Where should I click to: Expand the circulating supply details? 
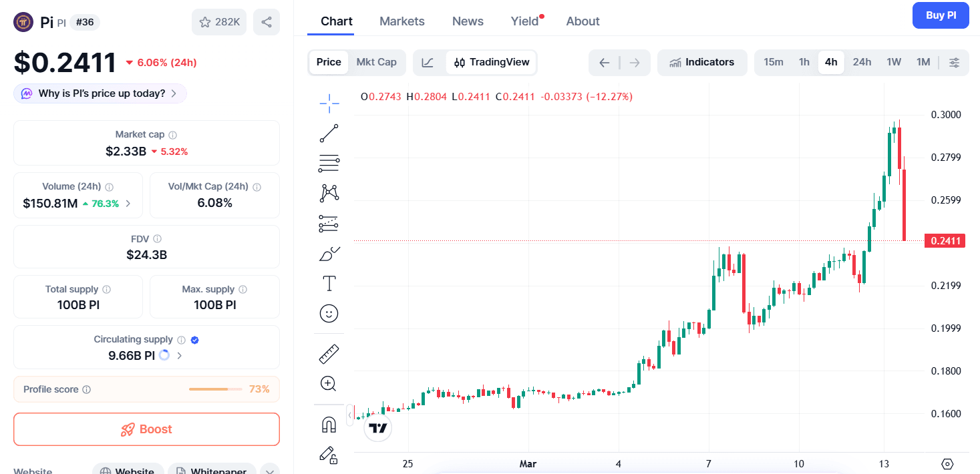pyautogui.click(x=178, y=355)
